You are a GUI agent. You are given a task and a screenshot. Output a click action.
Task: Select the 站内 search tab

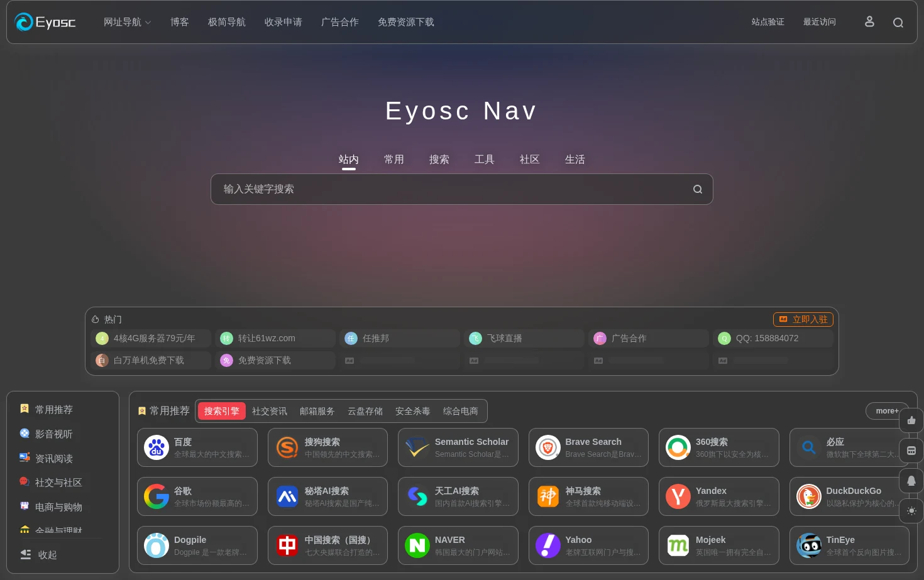coord(349,160)
